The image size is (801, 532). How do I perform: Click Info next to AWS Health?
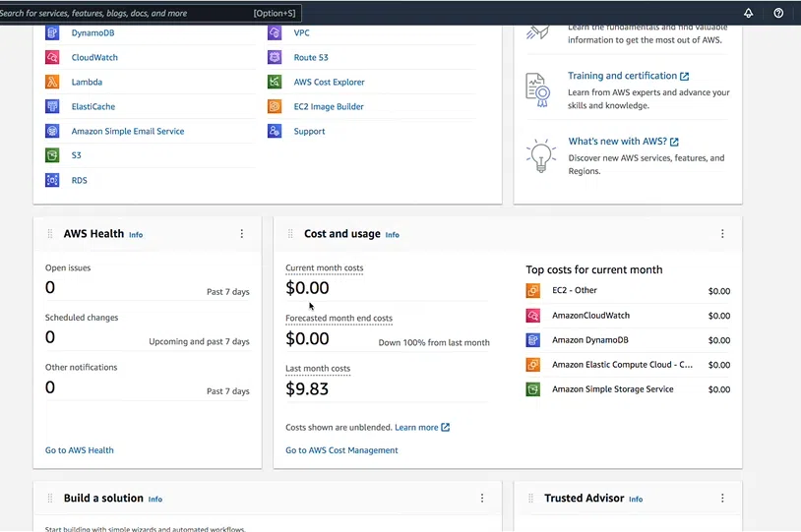[x=136, y=235]
